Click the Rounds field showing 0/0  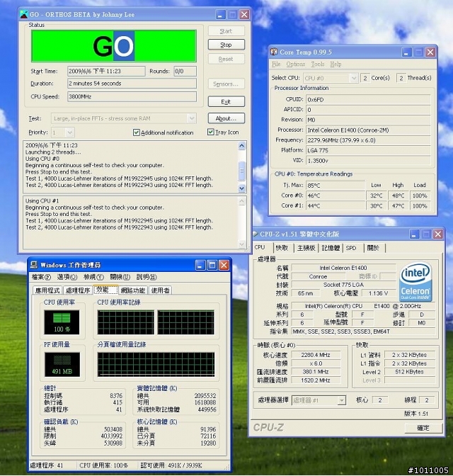(185, 71)
